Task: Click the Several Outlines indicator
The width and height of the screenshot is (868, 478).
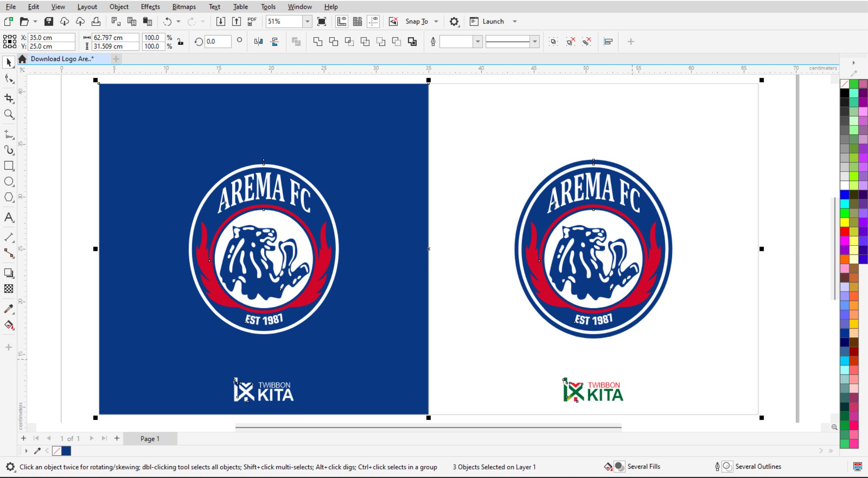Action: 748,467
